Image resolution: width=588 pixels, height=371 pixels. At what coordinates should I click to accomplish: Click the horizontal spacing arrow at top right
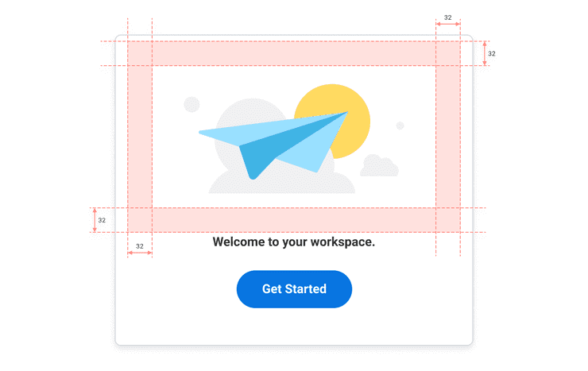[447, 24]
